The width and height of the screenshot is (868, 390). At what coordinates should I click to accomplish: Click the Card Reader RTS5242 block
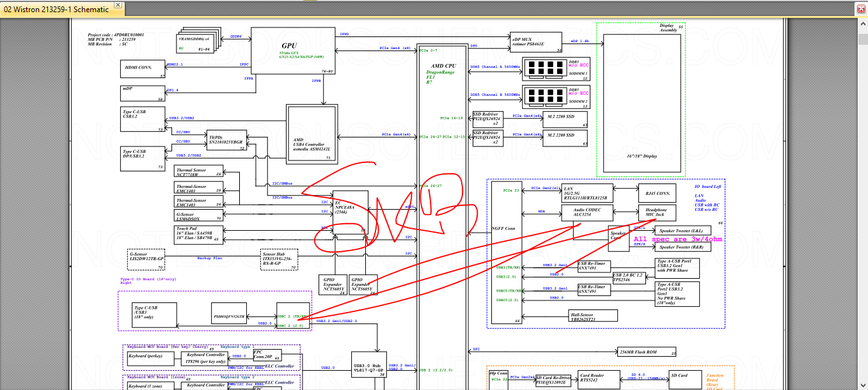(x=599, y=378)
